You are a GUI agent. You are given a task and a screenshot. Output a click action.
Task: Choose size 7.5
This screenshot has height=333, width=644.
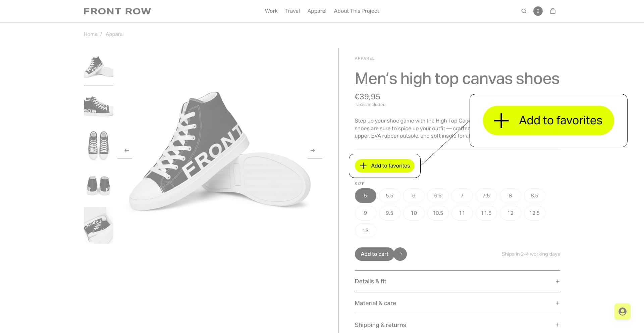(x=486, y=196)
